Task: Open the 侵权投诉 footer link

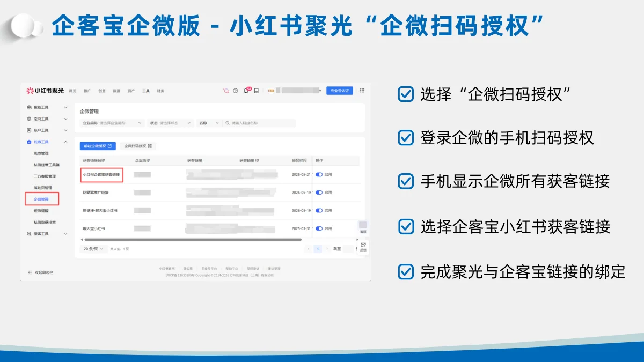Action: tap(253, 268)
